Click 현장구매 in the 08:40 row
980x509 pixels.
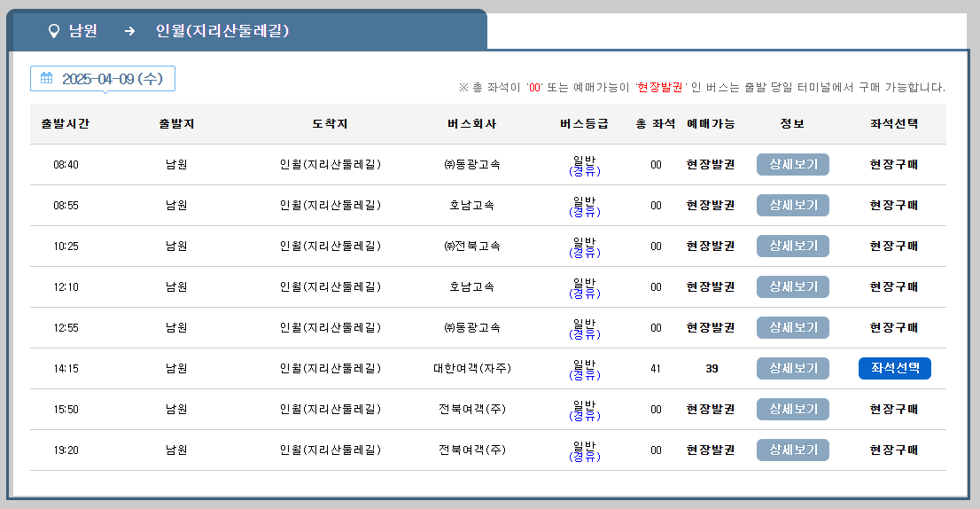(894, 164)
